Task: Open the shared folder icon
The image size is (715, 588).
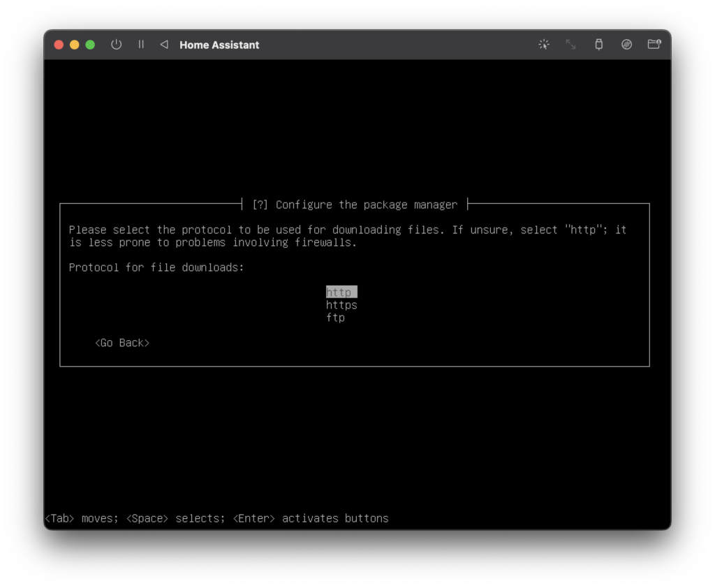Action: point(654,44)
